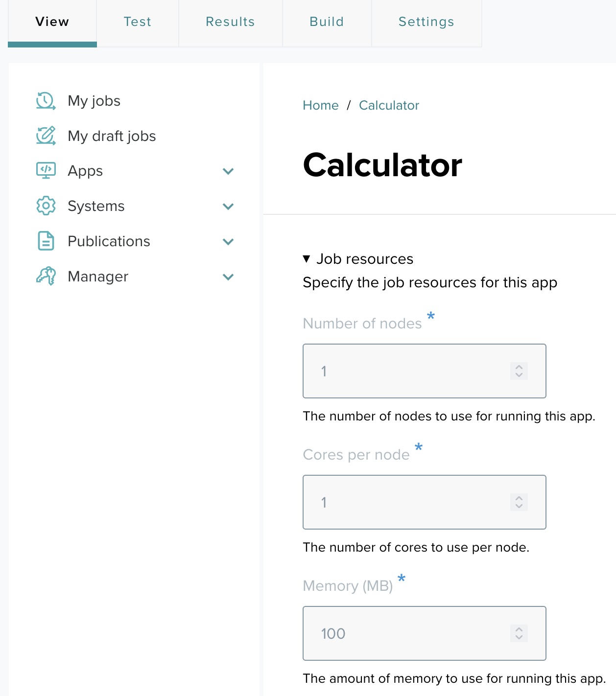The width and height of the screenshot is (616, 696).
Task: Click the My jobs clock icon
Action: click(46, 101)
